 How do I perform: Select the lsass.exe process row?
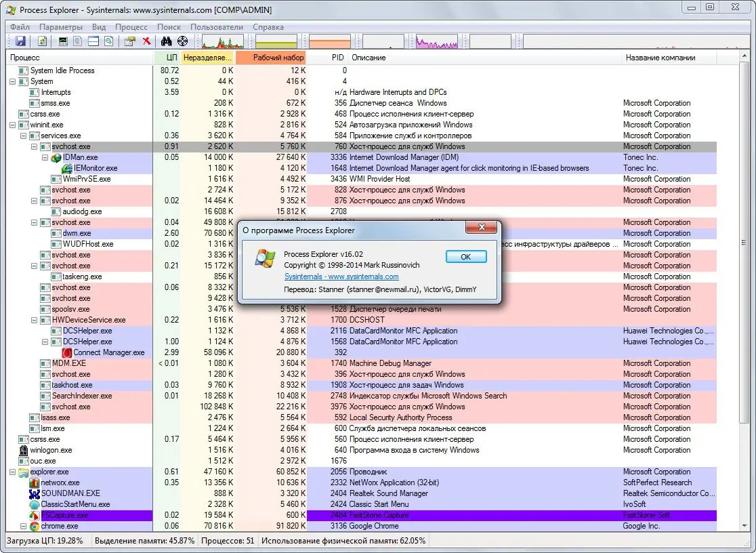[362, 417]
